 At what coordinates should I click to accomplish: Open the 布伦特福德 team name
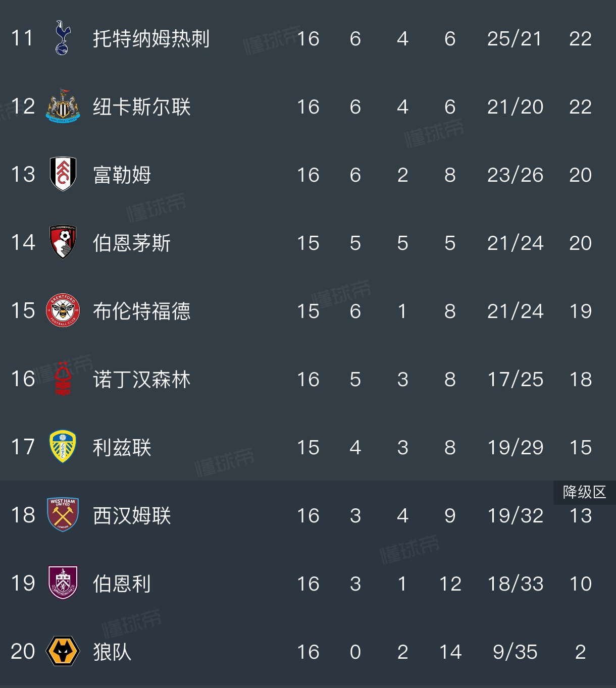[x=141, y=311]
